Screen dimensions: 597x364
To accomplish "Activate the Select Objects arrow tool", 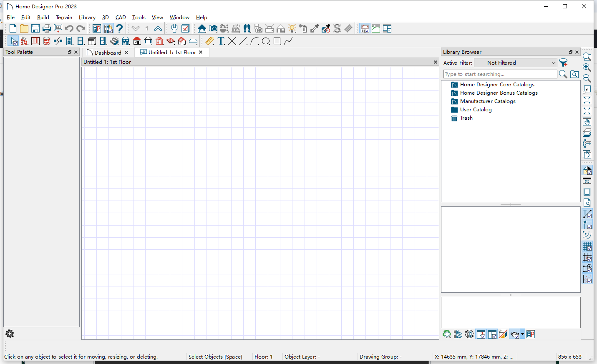I will tap(13, 41).
